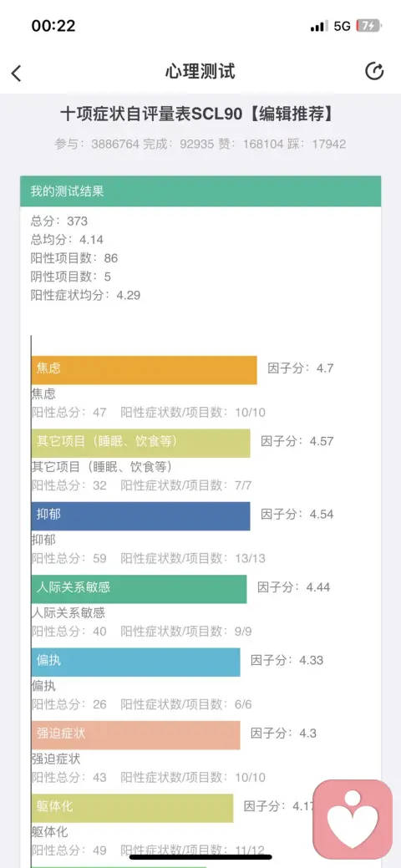Tap the 其它项目（睡眠、饮食等） bar
The height and width of the screenshot is (868, 401).
[140, 443]
